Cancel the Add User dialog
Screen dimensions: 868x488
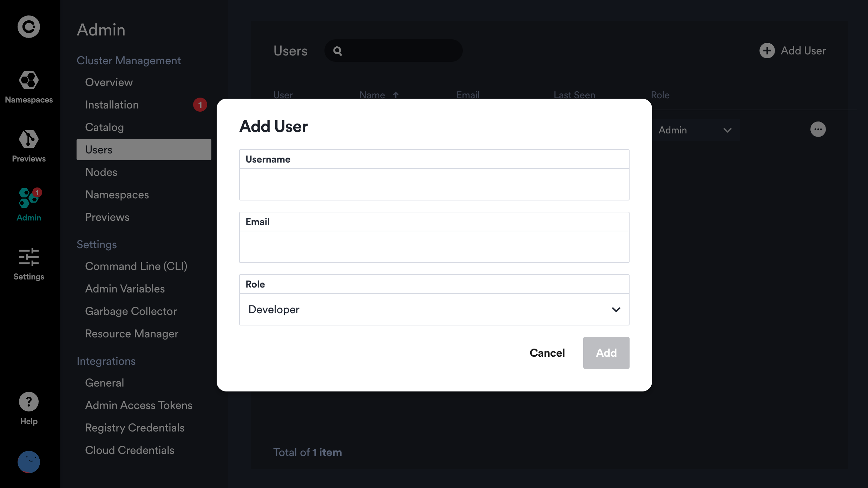547,353
